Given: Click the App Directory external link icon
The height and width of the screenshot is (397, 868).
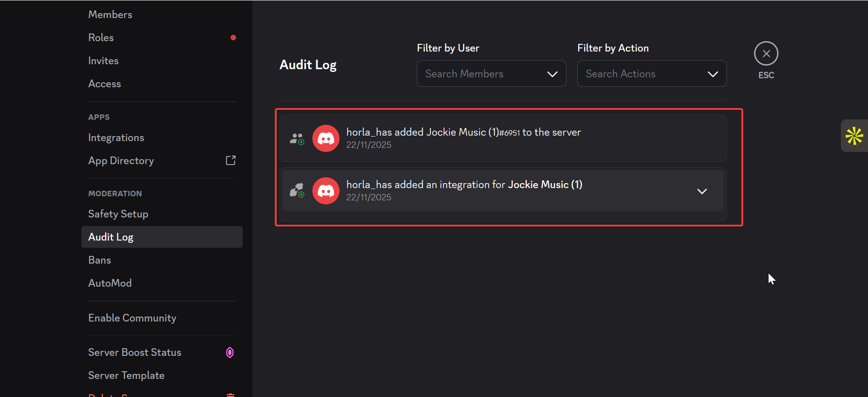Looking at the screenshot, I should coord(231,161).
